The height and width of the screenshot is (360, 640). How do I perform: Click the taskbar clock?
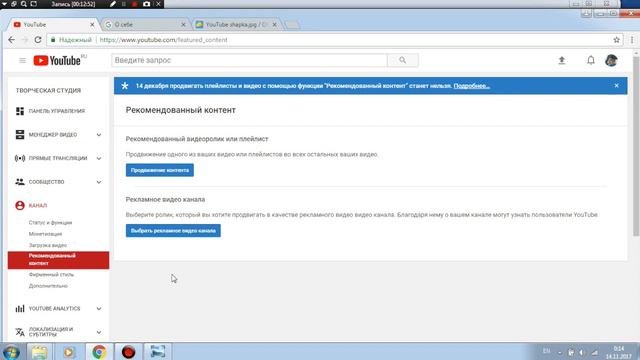click(619, 352)
